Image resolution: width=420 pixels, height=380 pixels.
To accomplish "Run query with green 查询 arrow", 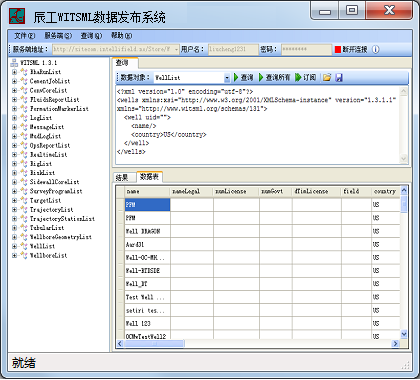I will point(243,78).
